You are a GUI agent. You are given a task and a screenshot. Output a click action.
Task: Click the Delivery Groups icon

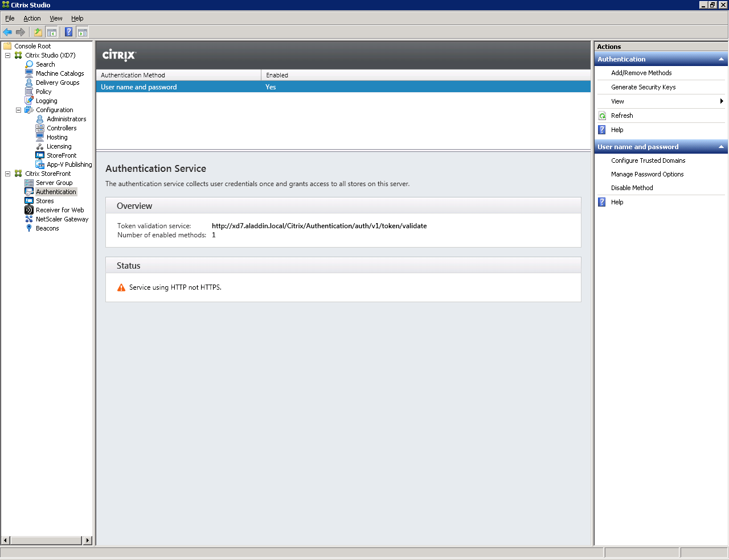coord(29,83)
